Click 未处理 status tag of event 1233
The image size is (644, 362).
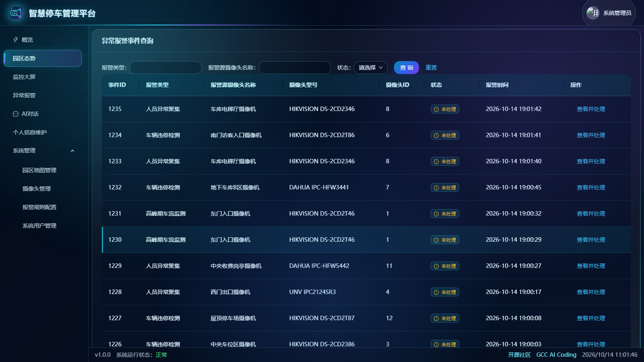[445, 161]
